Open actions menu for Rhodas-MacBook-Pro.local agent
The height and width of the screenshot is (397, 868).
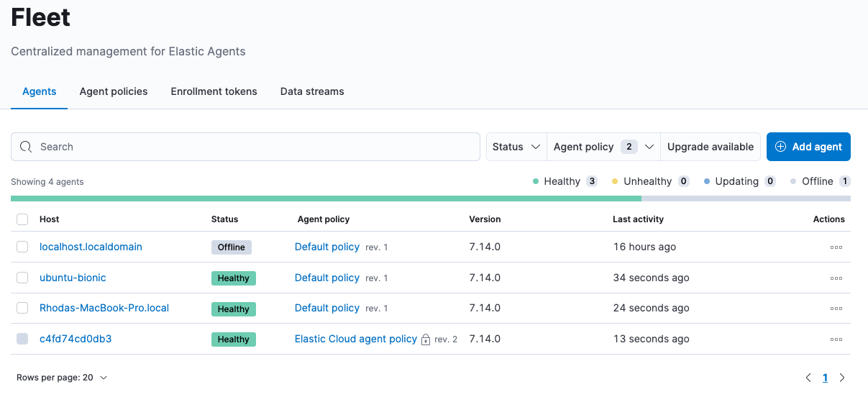coord(836,309)
